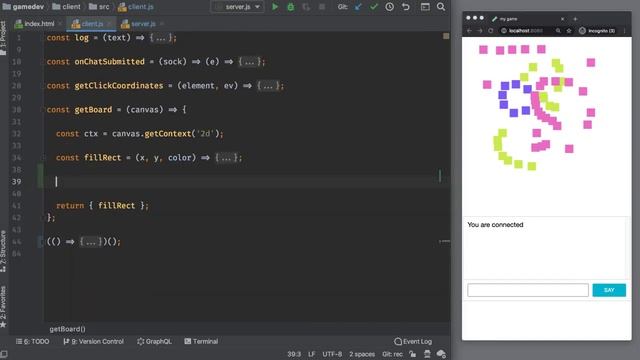
Task: Close the client.js editor tab
Action: click(109, 24)
